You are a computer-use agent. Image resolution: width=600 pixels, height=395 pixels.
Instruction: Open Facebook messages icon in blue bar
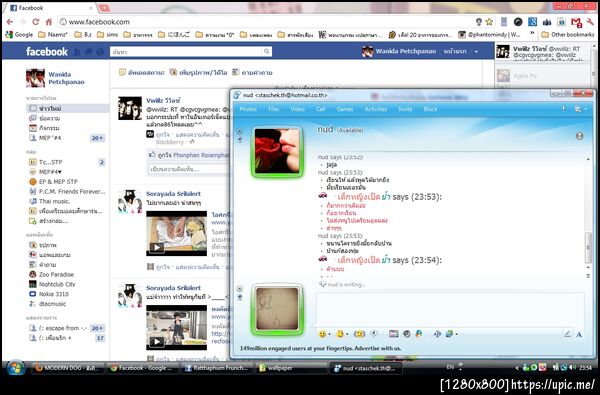tap(88, 52)
